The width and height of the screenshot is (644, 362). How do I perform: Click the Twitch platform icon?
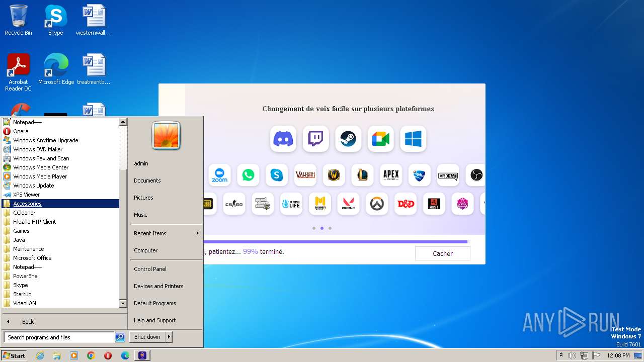point(315,139)
